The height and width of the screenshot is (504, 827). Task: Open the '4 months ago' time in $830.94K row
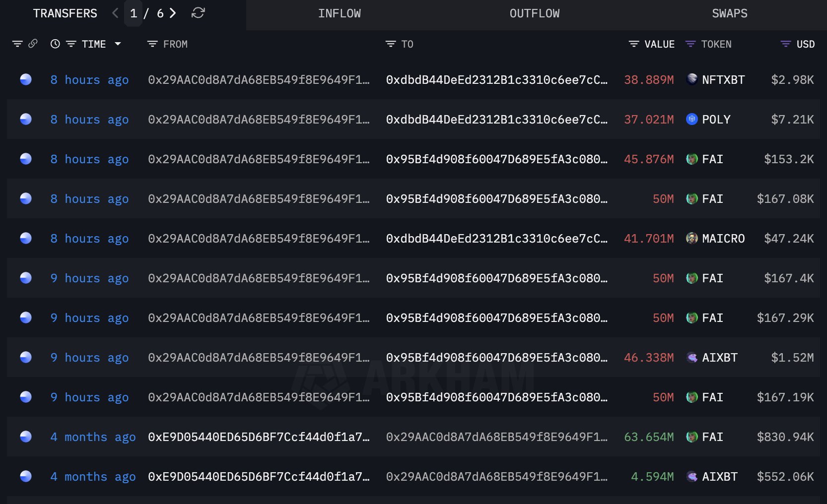(93, 437)
